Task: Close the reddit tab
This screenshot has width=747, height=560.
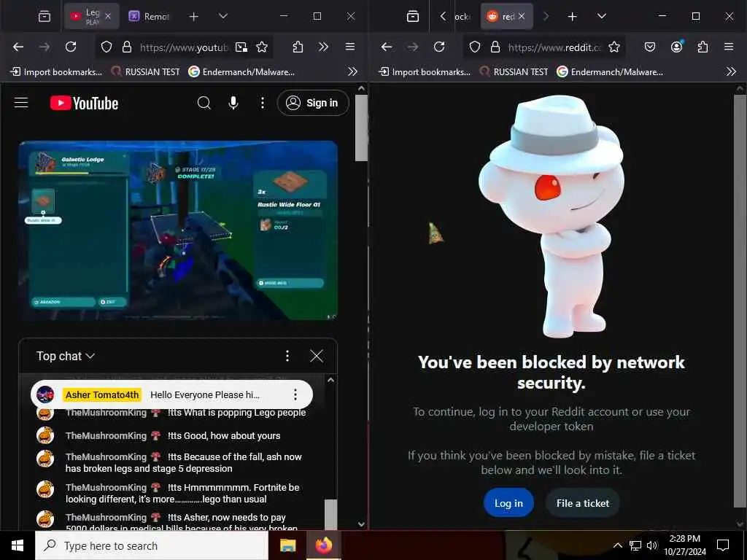Action: (x=522, y=16)
